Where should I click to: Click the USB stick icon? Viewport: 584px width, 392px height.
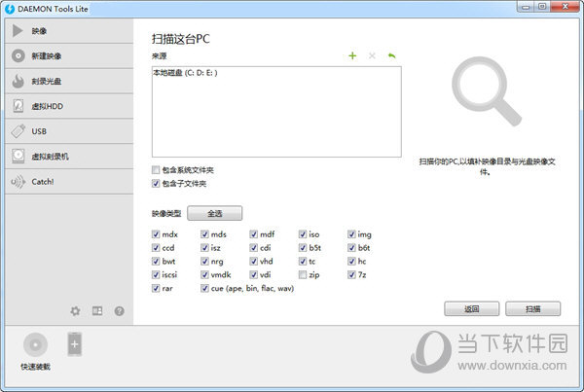coord(18,131)
